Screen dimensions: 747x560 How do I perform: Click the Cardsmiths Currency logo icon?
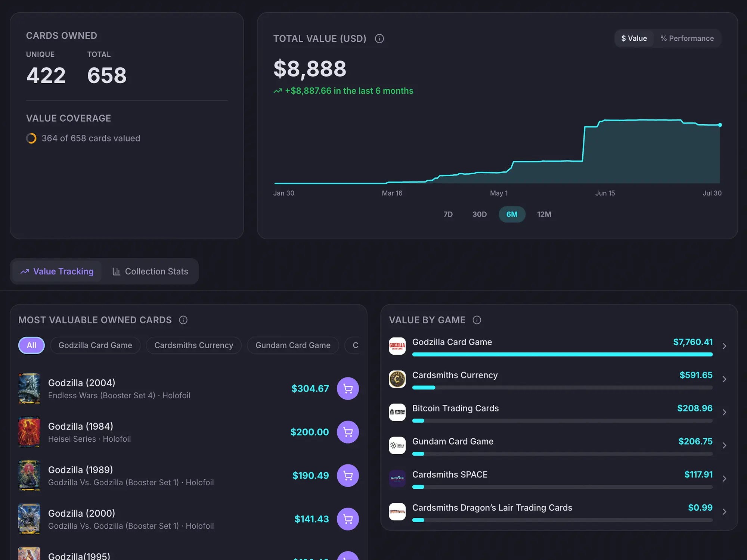click(397, 379)
